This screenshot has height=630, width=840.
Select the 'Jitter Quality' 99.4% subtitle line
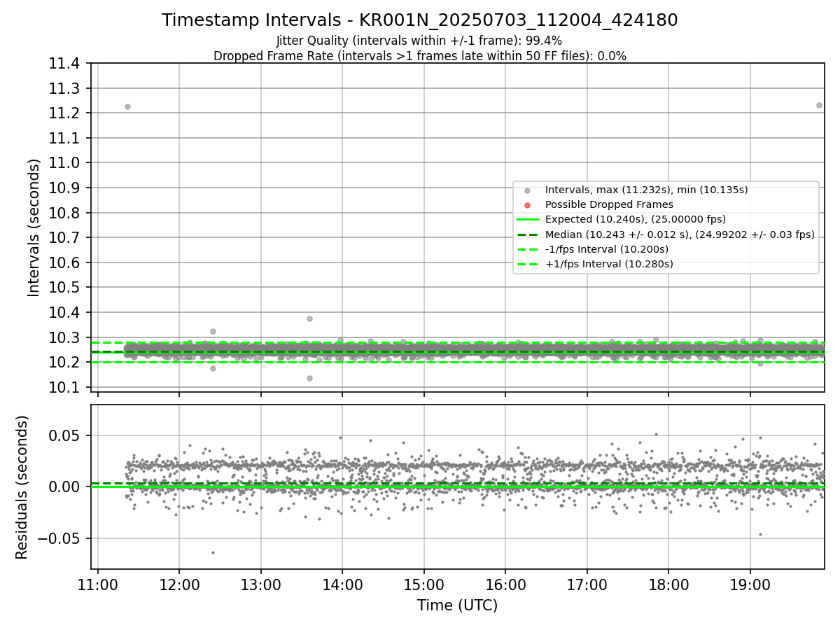coord(419,41)
